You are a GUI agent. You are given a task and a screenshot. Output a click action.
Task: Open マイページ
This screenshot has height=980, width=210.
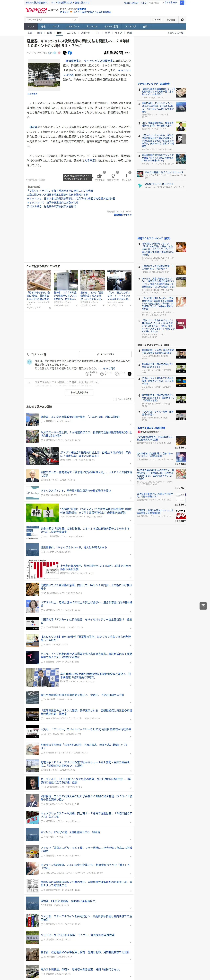[x=157, y=20]
